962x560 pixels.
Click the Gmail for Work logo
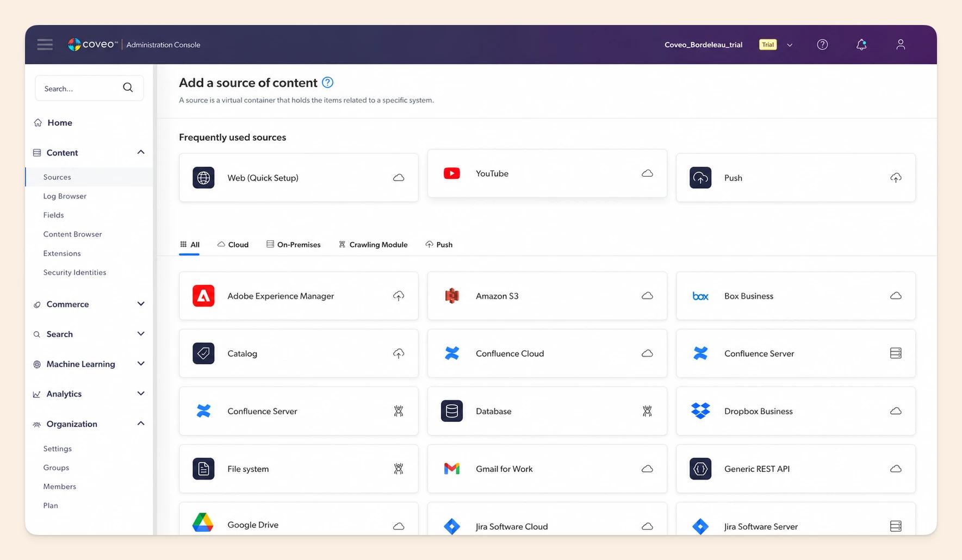coord(452,469)
